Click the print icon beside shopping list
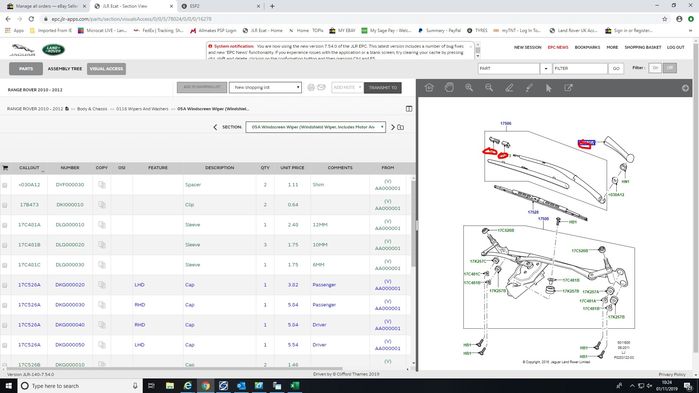The image size is (699, 393). click(x=311, y=87)
